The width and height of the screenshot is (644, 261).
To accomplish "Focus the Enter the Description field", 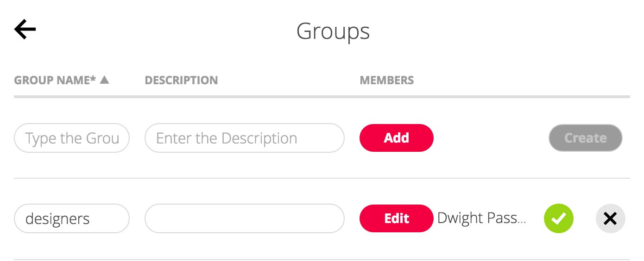I will (245, 138).
